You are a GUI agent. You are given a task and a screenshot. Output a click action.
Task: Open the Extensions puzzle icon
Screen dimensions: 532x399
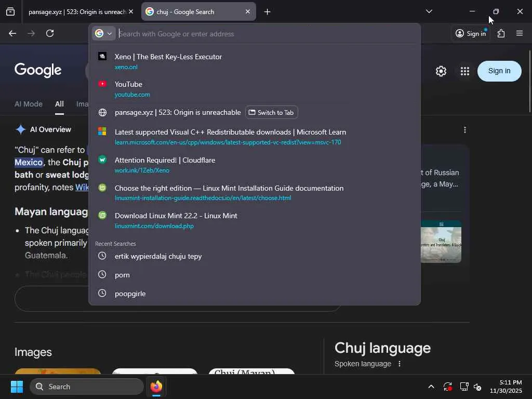pyautogui.click(x=501, y=33)
